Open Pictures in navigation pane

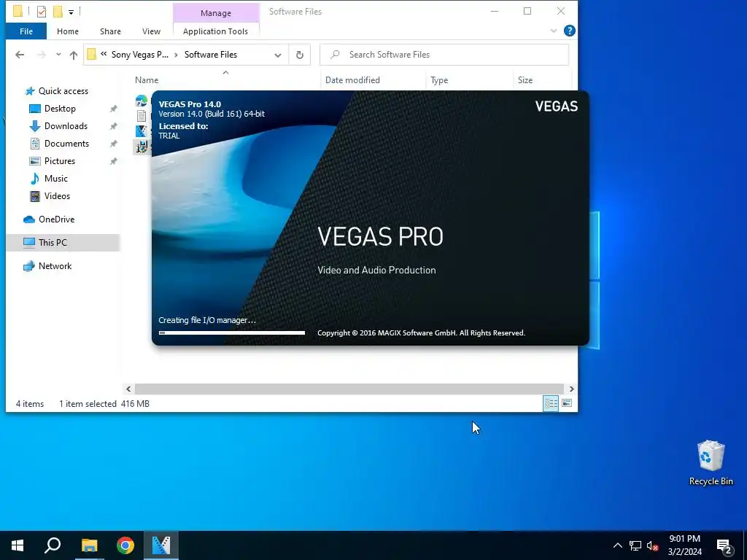[60, 161]
